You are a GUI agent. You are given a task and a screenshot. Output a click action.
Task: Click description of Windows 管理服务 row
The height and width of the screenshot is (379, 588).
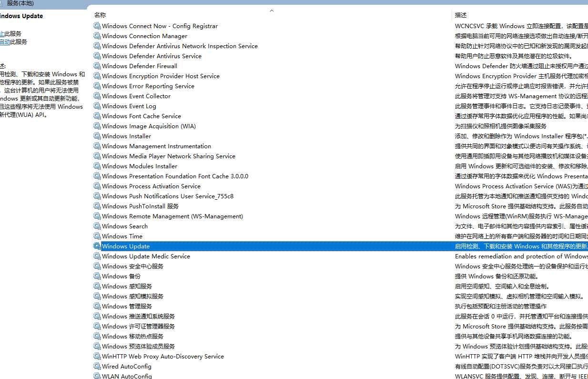coord(501,307)
